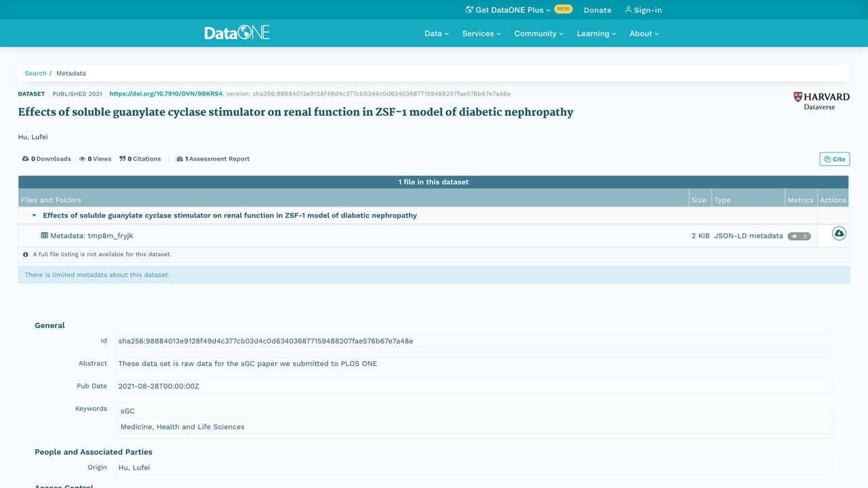
Task: Click the Views eye icon
Action: [82, 159]
